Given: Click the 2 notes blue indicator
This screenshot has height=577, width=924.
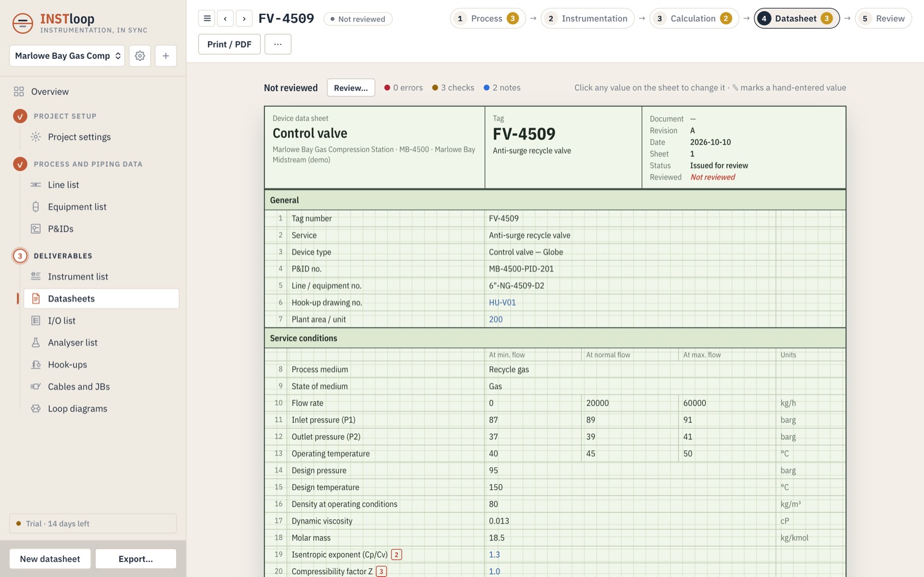Looking at the screenshot, I should point(502,88).
